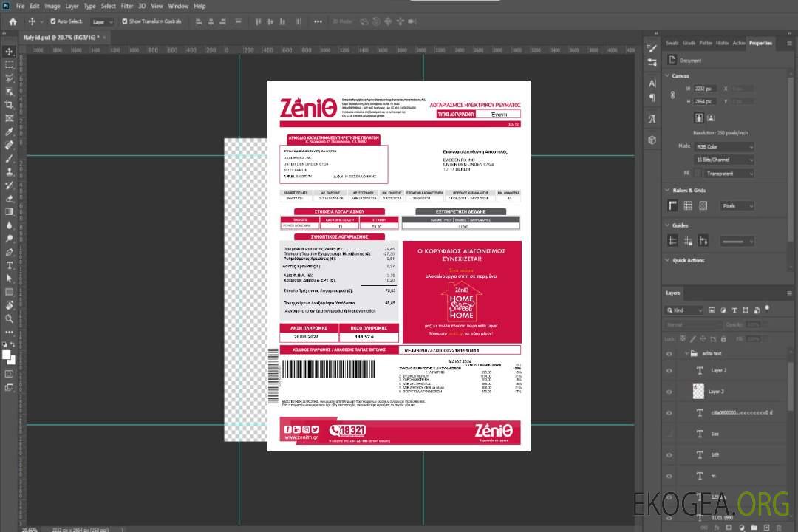The height and width of the screenshot is (532, 798).
Task: Open the guide line style dropdown
Action: [x=737, y=242]
